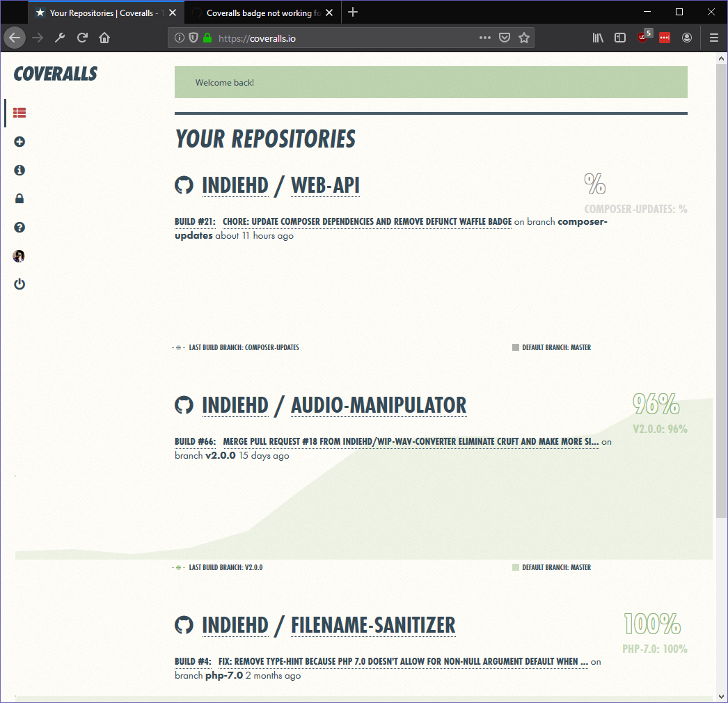Close the 'Your Repositories' tab

click(x=173, y=13)
